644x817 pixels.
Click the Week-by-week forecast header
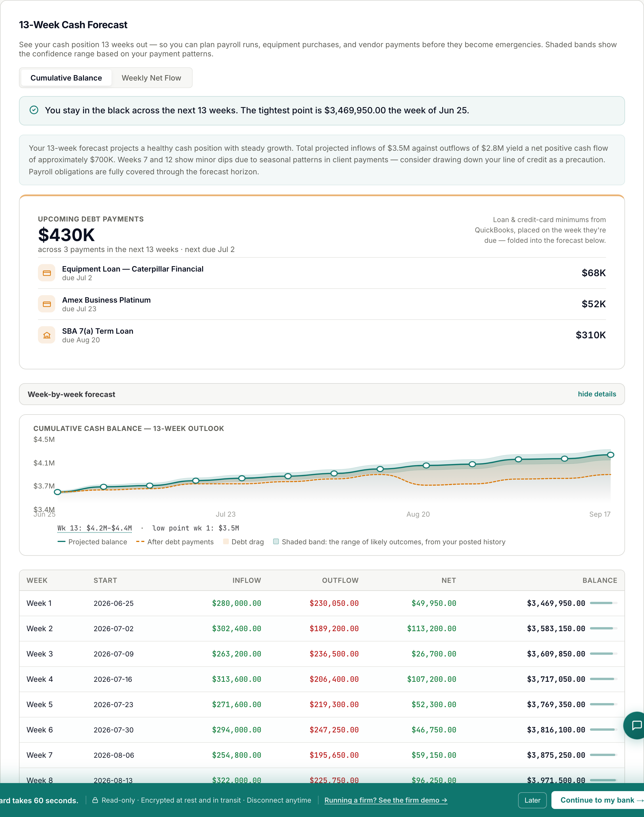[322, 394]
